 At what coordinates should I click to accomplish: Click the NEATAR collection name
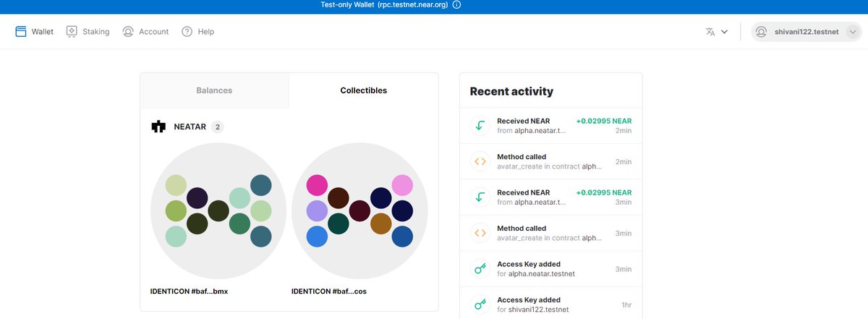click(190, 127)
